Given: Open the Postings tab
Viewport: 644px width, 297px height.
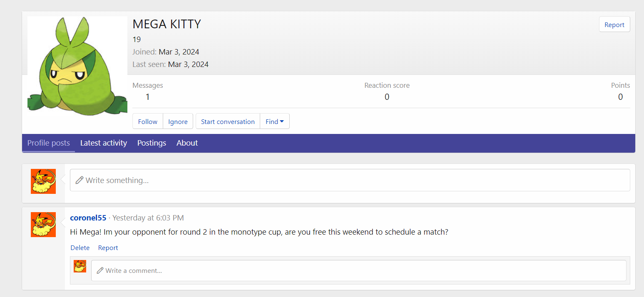Looking at the screenshot, I should [x=152, y=143].
